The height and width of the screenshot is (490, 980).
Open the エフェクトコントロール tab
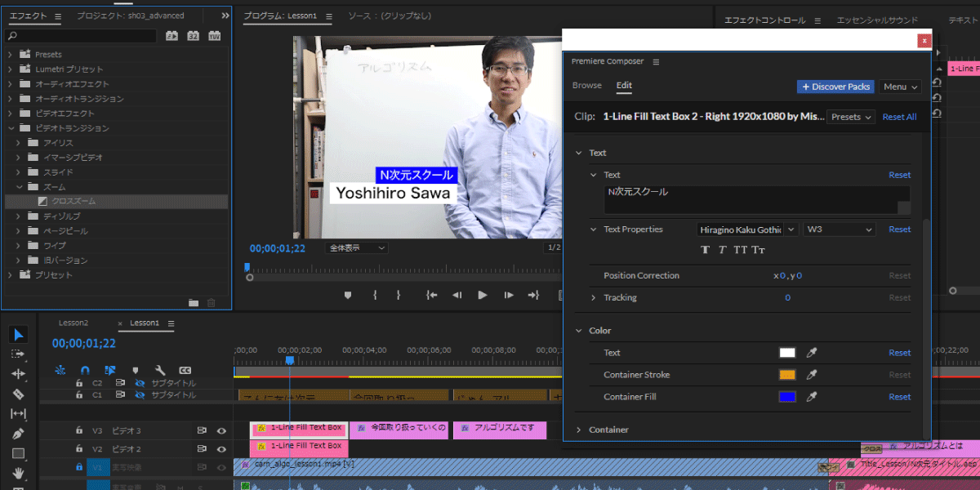(x=765, y=20)
